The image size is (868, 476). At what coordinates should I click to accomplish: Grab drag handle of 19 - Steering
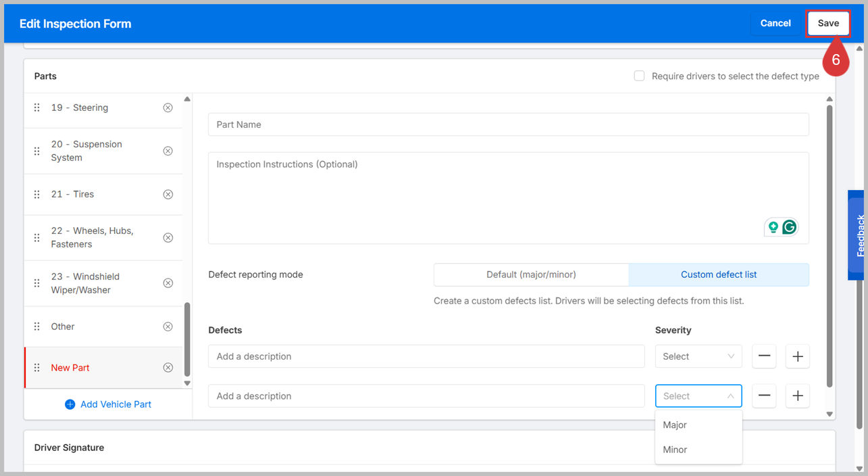37,108
